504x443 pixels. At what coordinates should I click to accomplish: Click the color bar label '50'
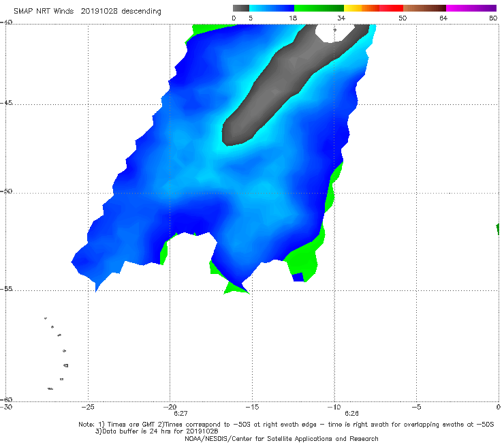403,18
